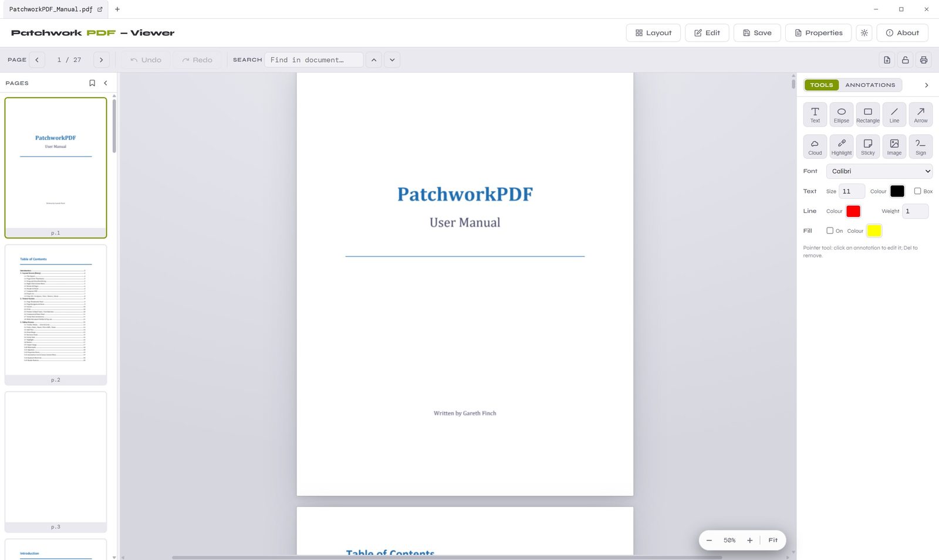Select the Cloud annotation tool

coord(815,147)
